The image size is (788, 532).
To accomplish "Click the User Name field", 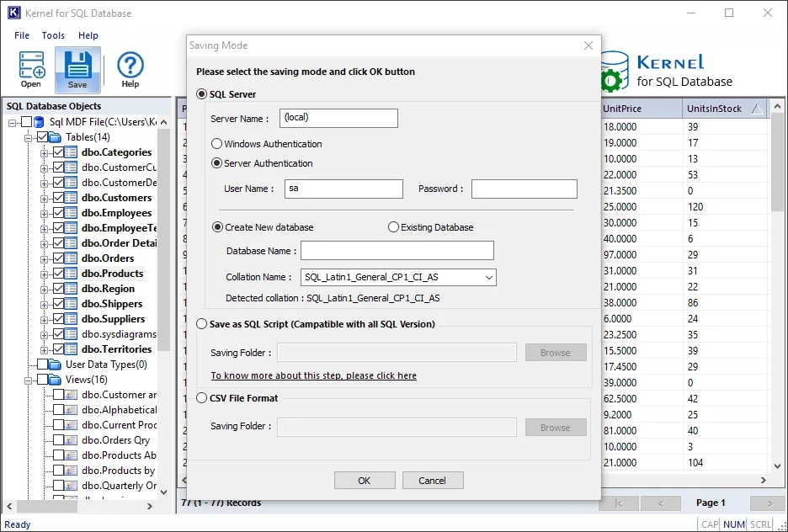I will (343, 189).
